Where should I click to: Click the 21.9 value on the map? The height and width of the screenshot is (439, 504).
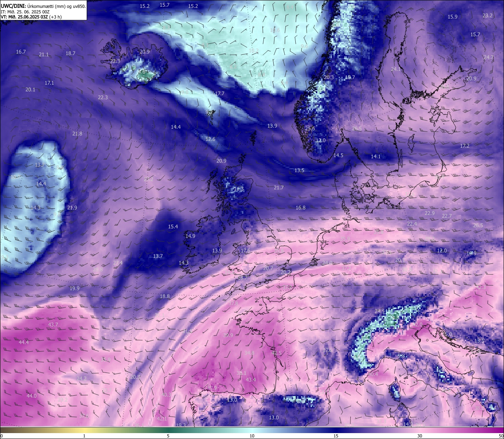(72, 208)
